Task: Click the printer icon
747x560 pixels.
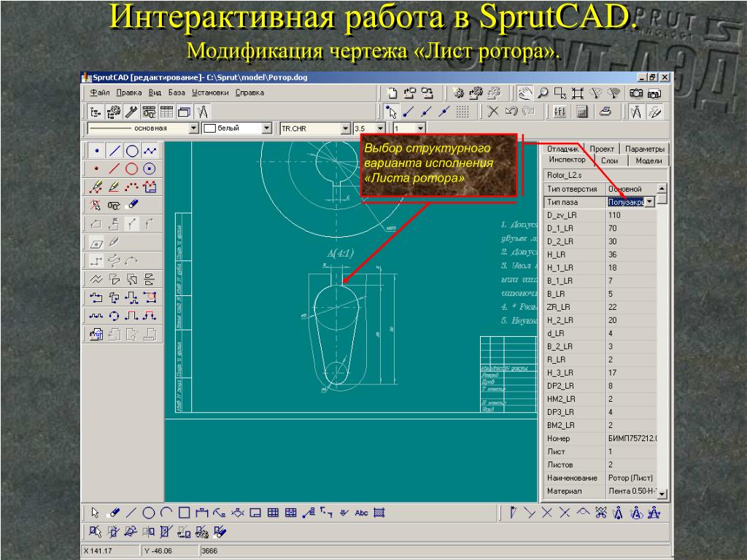Action: 605,112
